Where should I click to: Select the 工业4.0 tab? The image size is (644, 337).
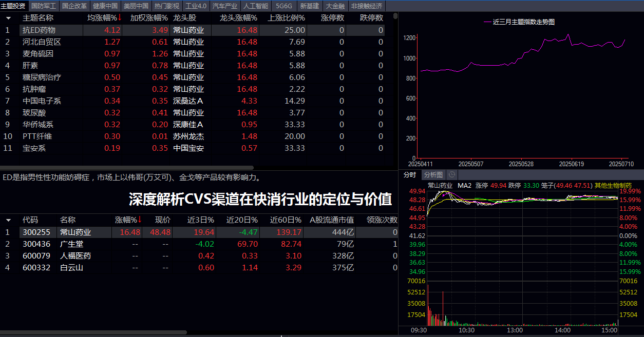[196, 6]
